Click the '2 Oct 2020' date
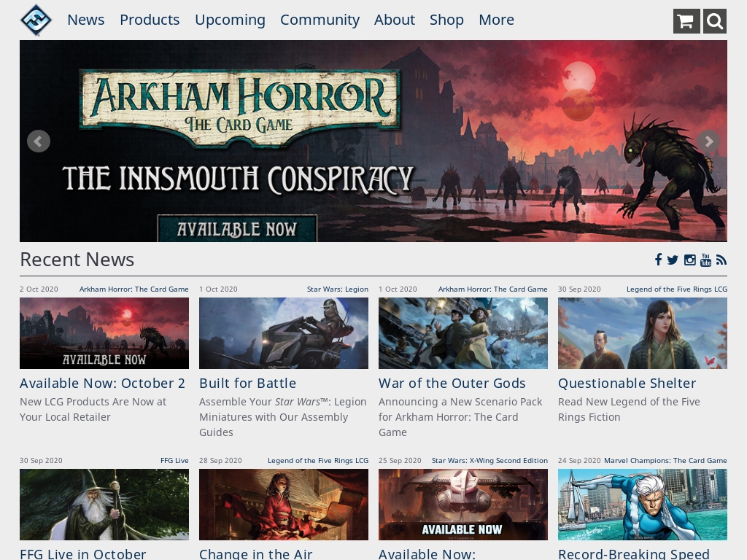The image size is (747, 560). click(x=39, y=289)
